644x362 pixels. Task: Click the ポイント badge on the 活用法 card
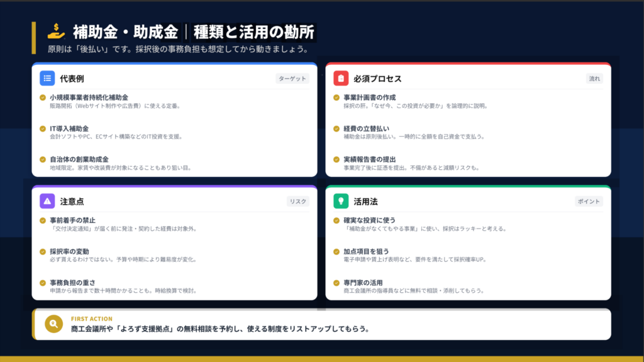589,201
